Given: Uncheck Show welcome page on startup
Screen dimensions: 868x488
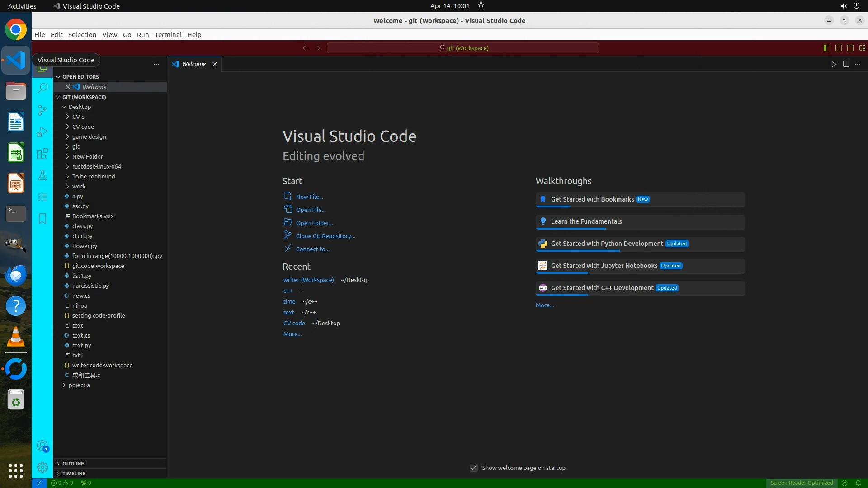Looking at the screenshot, I should pos(474,468).
